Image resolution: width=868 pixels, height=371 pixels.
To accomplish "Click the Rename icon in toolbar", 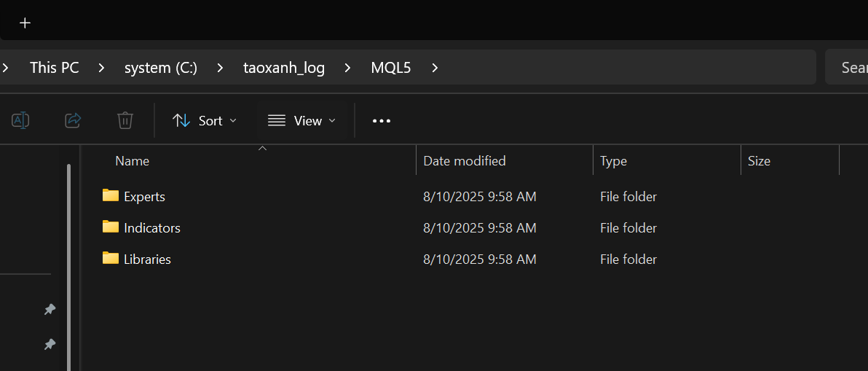I will pos(20,120).
